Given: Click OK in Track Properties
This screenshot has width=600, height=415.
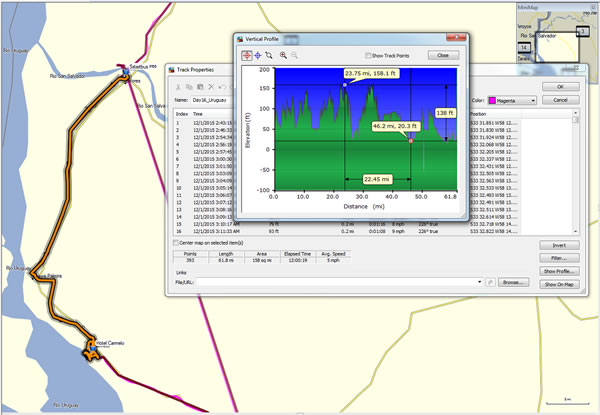Looking at the screenshot, I should (560, 87).
